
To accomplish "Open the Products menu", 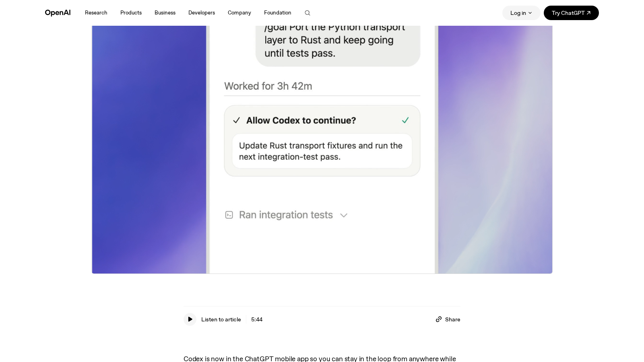I will 131,13.
